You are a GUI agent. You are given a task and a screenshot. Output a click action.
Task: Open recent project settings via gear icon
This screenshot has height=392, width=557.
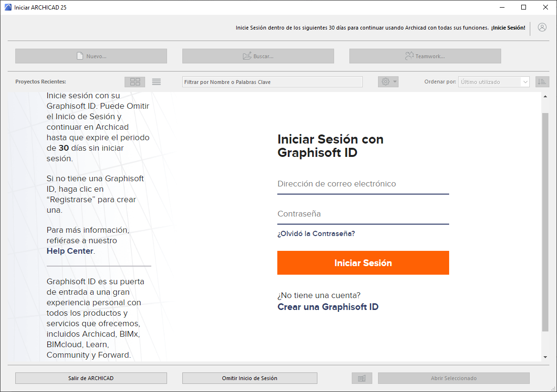[385, 82]
